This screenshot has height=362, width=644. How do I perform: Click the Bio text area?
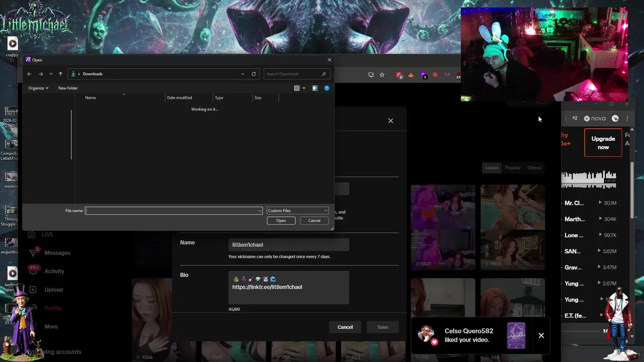click(288, 288)
